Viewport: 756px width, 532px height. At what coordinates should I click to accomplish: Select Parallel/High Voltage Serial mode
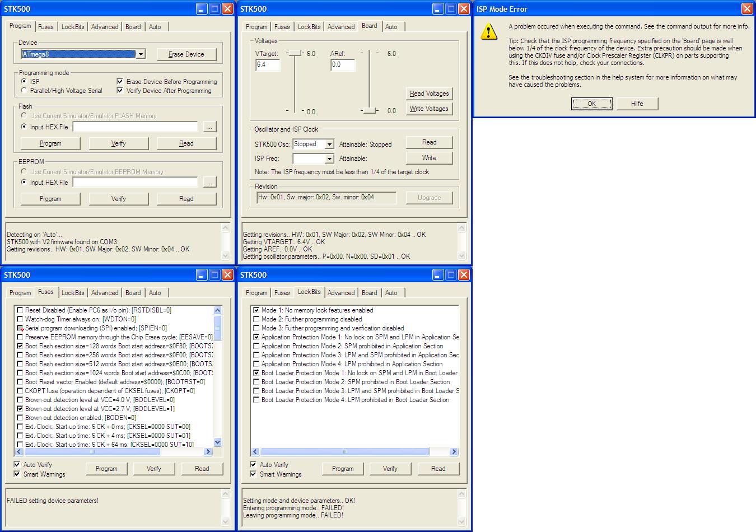pos(24,90)
